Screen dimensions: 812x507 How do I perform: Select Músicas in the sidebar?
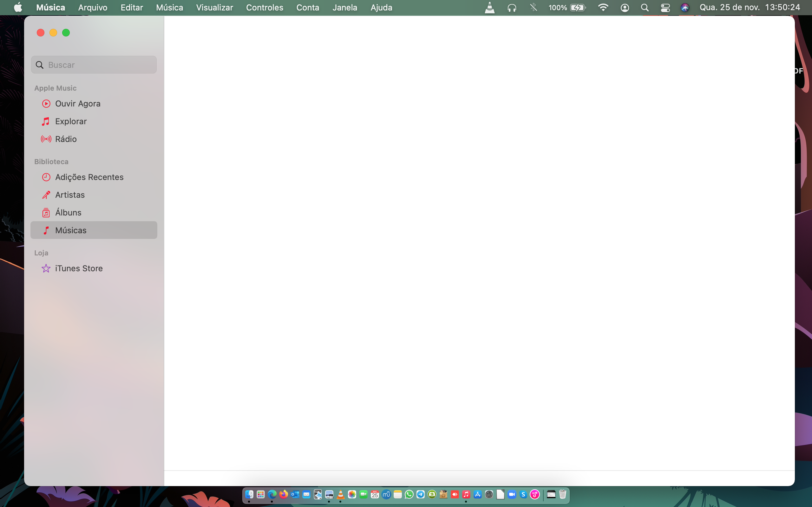[71, 230]
